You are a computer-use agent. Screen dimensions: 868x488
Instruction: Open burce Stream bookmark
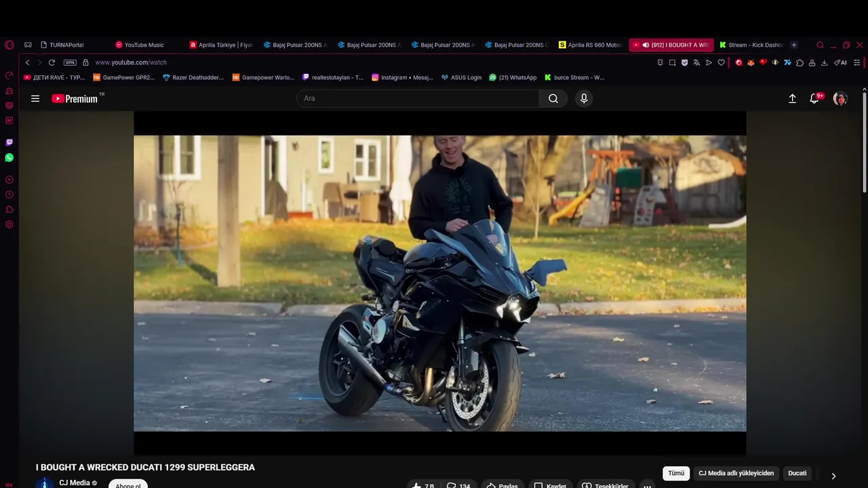(x=574, y=77)
